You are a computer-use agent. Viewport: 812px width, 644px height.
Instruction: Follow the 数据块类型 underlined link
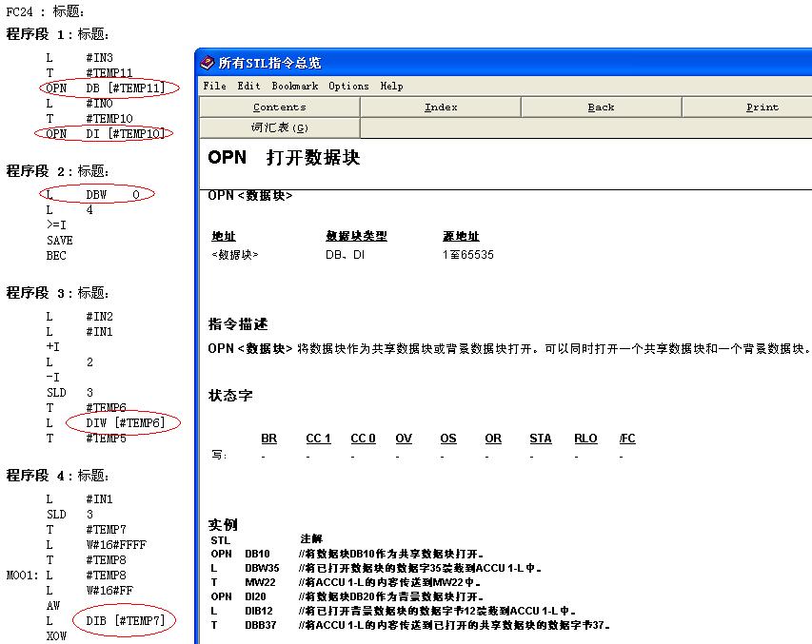tap(356, 237)
